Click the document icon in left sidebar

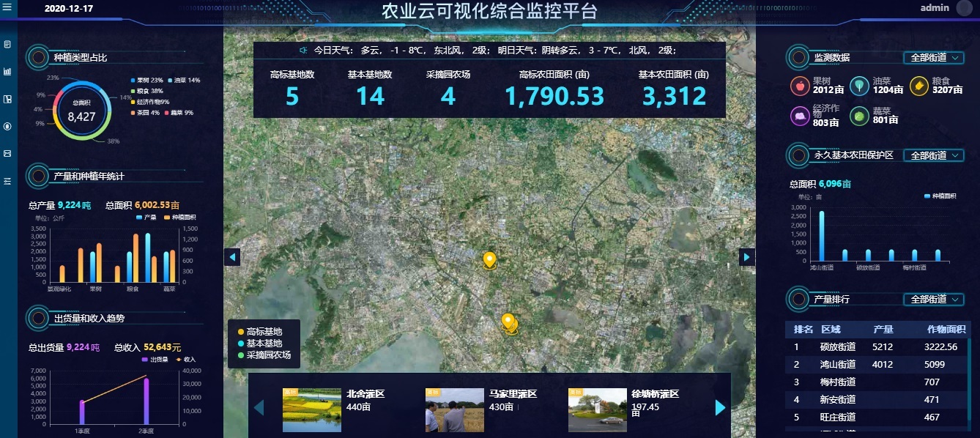point(7,45)
